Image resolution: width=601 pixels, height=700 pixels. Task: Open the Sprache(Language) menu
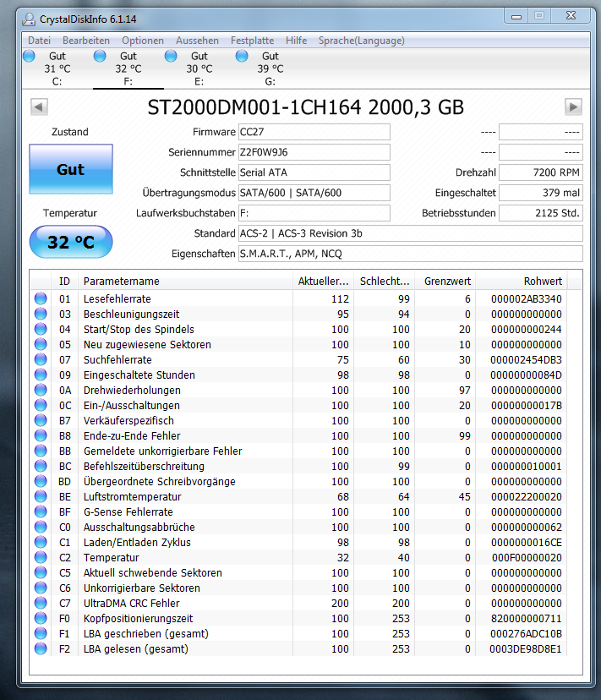click(x=361, y=41)
